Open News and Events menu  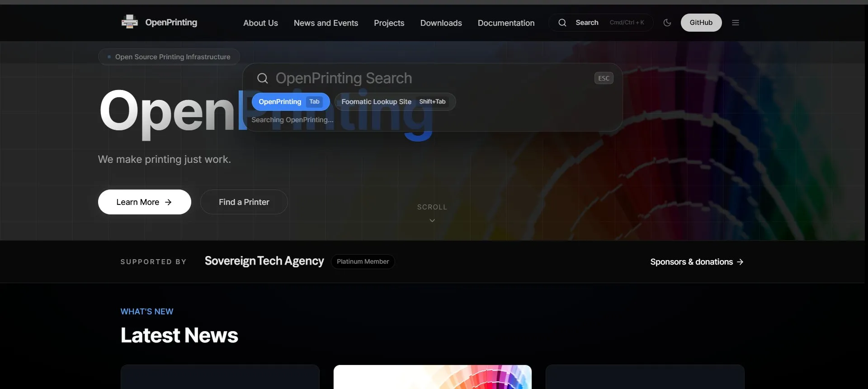(326, 23)
